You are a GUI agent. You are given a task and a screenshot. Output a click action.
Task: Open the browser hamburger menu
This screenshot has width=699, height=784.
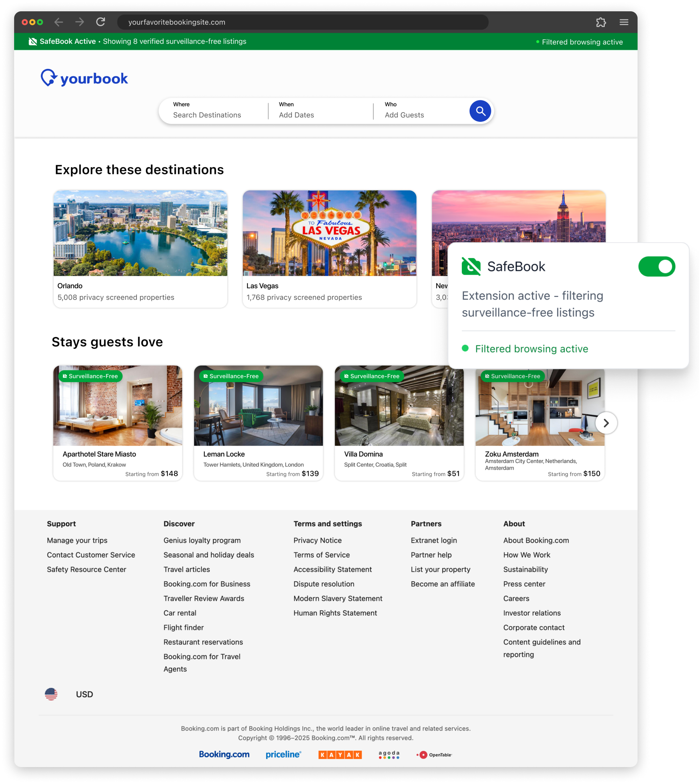(x=624, y=22)
